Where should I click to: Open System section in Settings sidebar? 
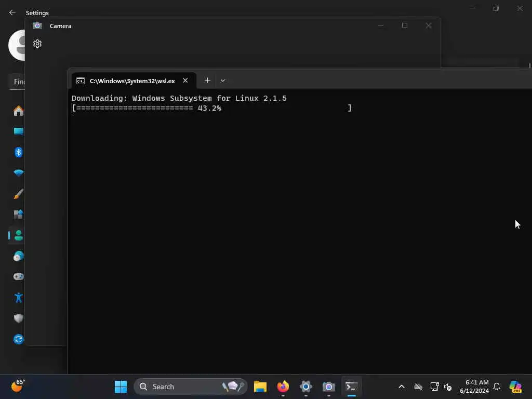click(18, 131)
